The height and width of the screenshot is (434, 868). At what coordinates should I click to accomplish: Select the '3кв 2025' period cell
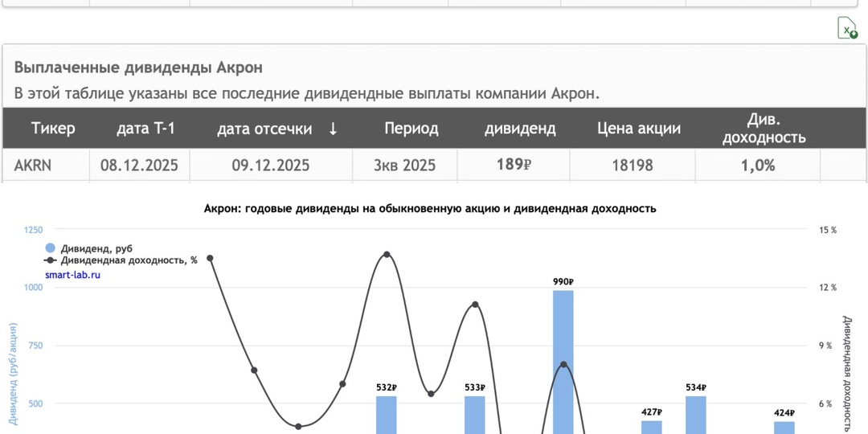point(404,165)
